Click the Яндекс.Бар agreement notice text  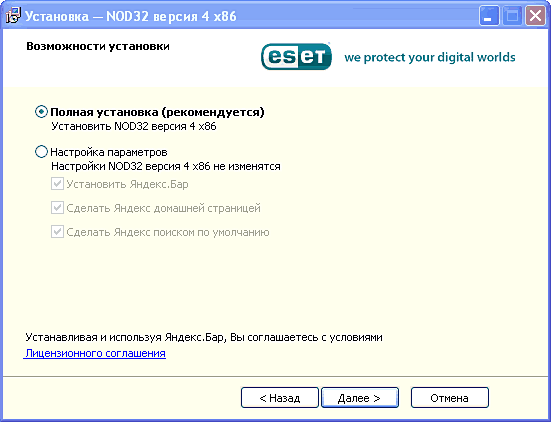coord(204,337)
